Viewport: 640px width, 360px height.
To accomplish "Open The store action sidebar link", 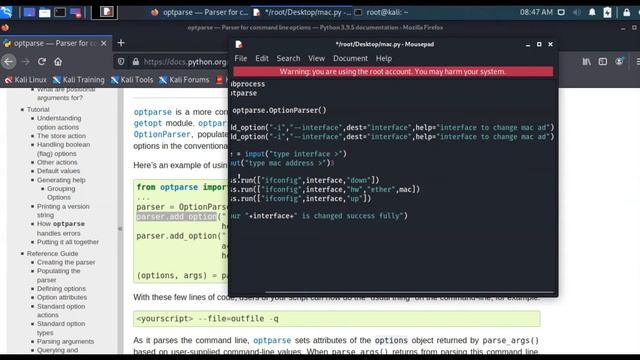I will point(61,136).
